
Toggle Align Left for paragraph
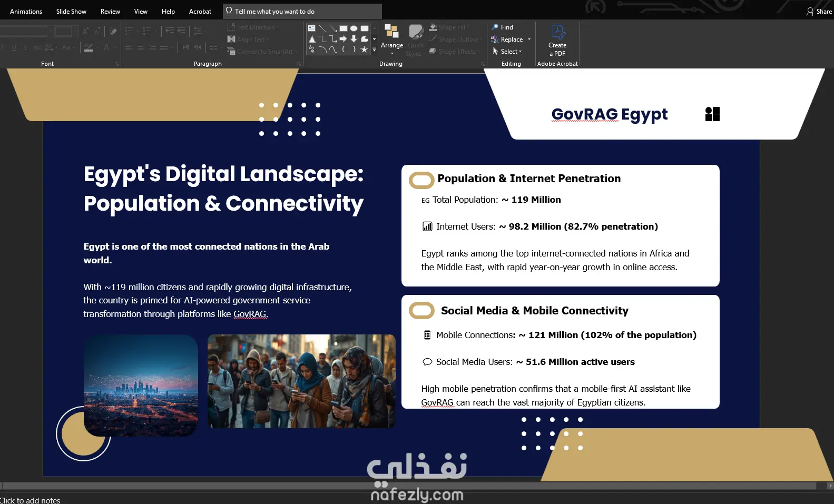129,47
